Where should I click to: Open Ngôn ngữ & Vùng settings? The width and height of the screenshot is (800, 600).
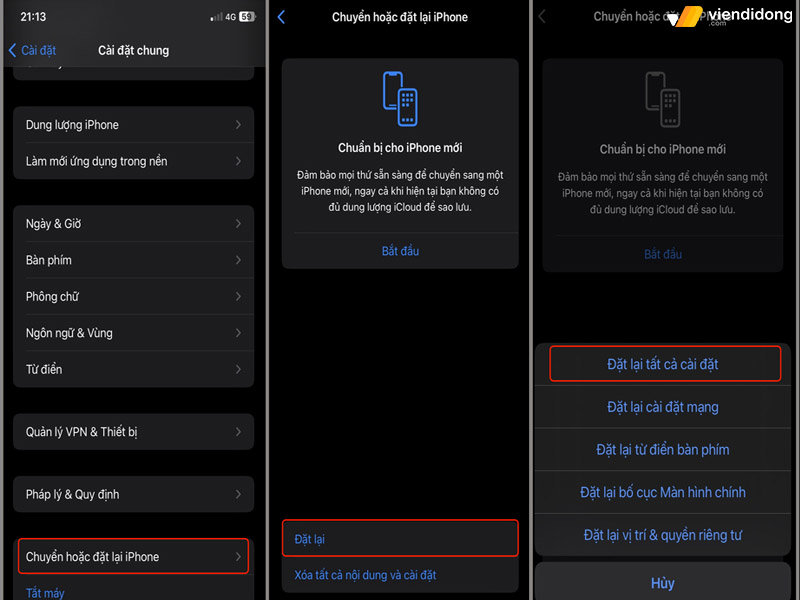click(133, 333)
